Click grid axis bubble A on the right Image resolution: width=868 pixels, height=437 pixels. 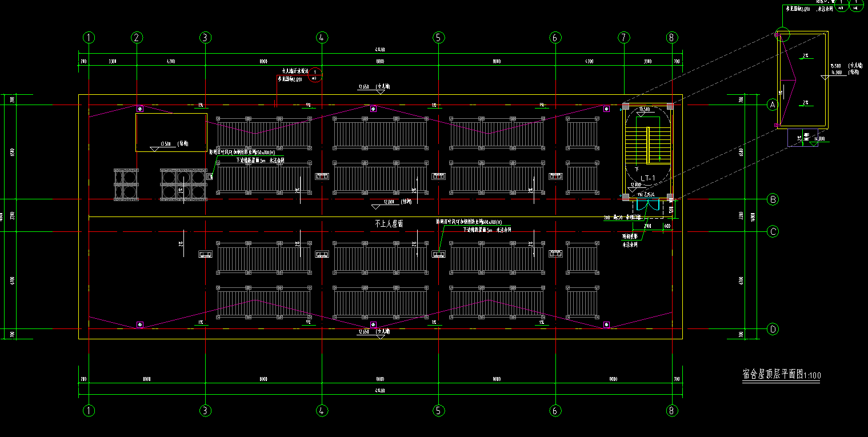tap(773, 105)
